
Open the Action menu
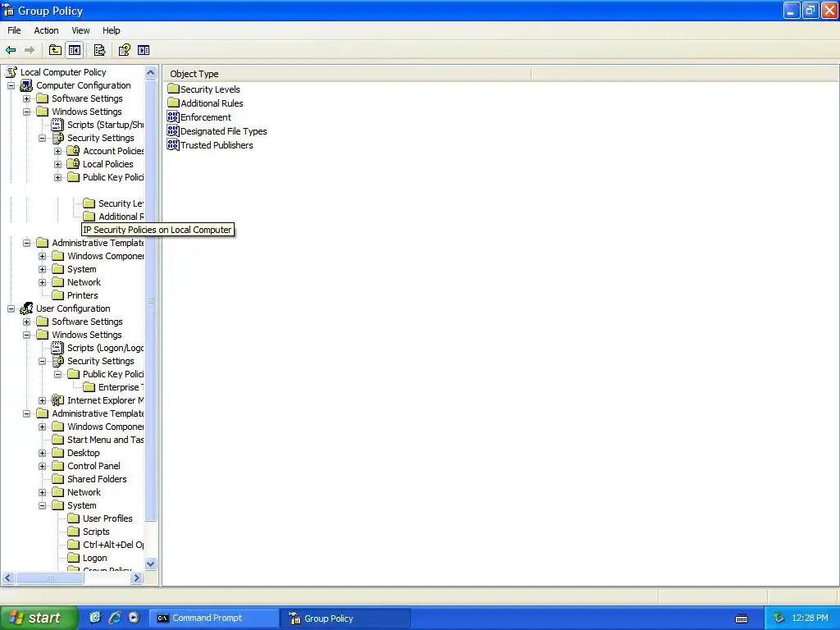point(46,30)
